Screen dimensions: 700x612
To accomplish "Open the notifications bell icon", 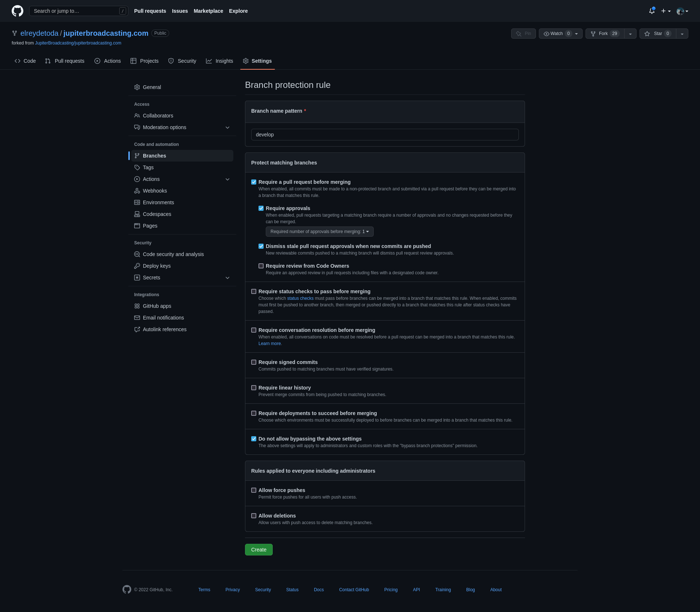I will pos(652,11).
